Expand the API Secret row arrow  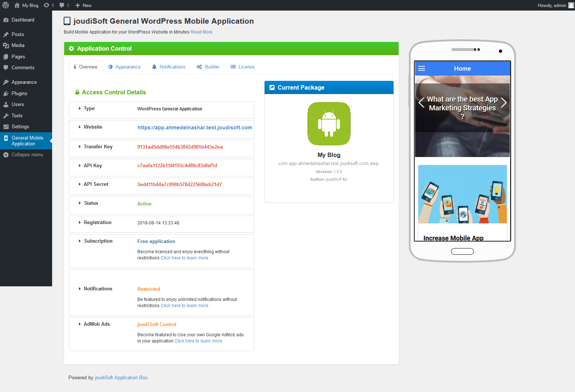(80, 184)
